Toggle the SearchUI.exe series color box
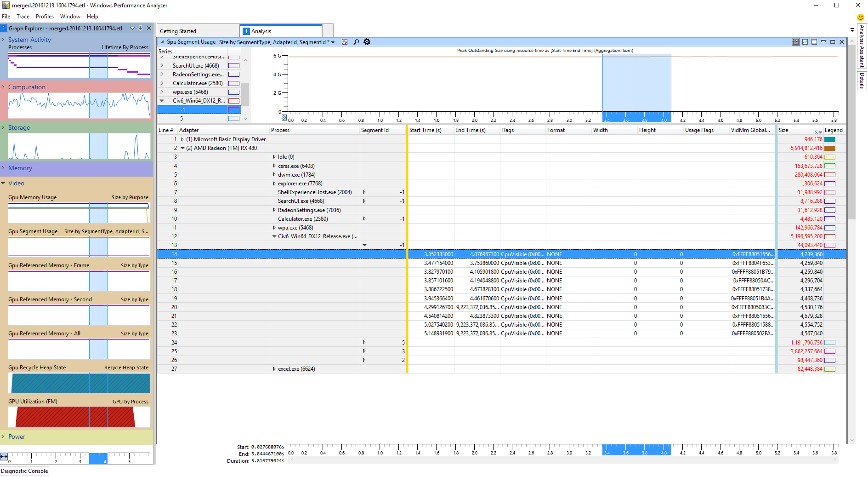 (234, 66)
